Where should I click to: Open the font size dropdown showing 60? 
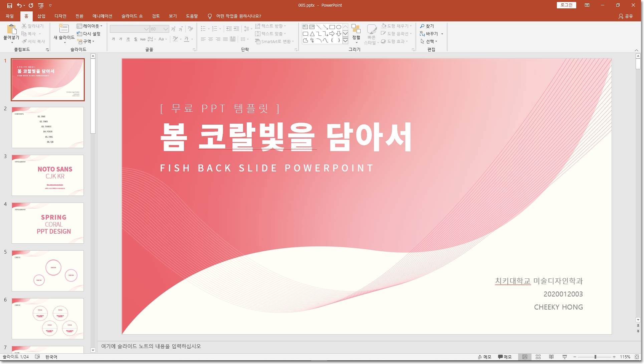pyautogui.click(x=166, y=29)
